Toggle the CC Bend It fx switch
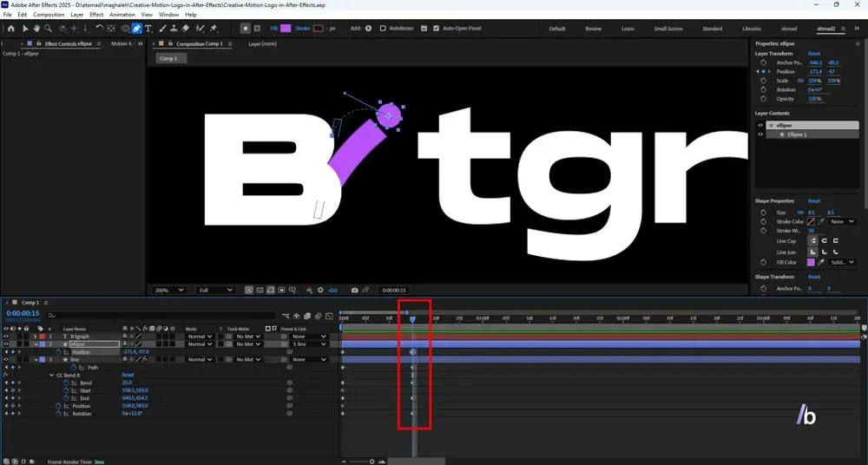868x465 pixels. click(x=6, y=376)
